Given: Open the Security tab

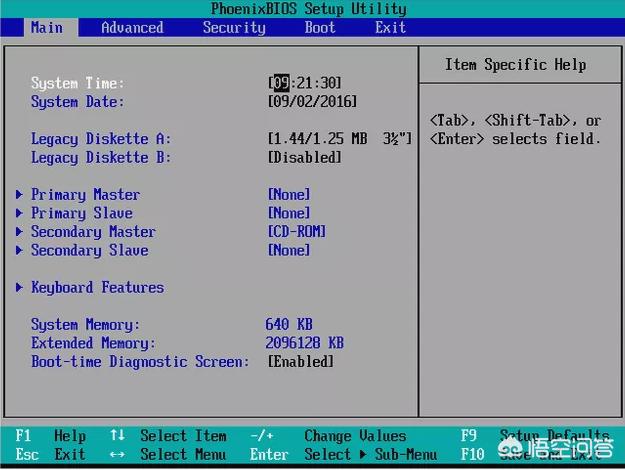Looking at the screenshot, I should pos(234,28).
